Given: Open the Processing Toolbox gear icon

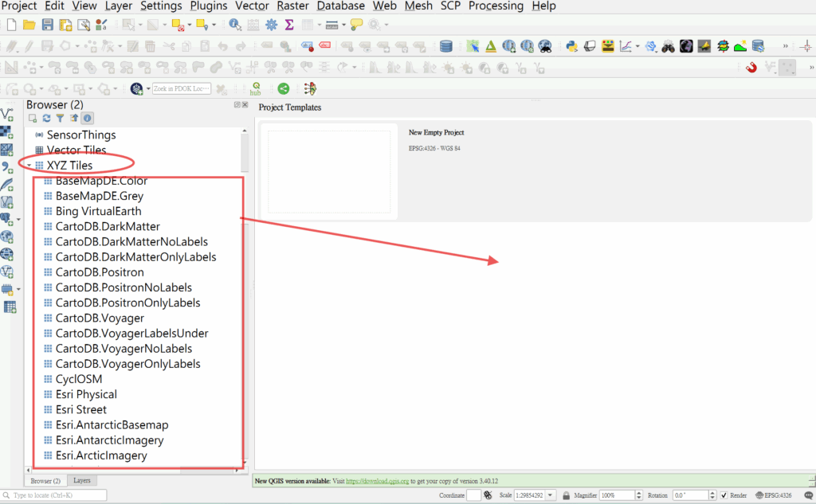Looking at the screenshot, I should 272,25.
